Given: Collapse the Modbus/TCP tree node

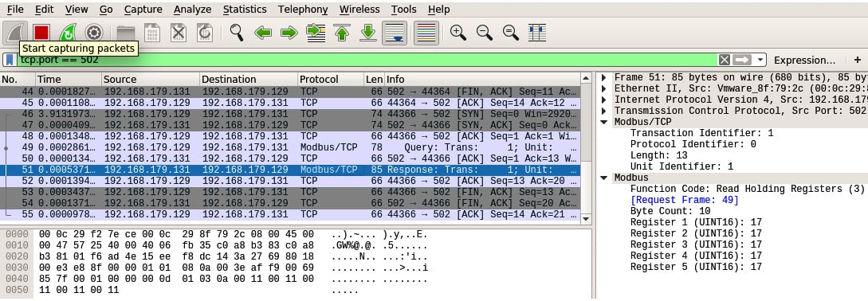Looking at the screenshot, I should coord(603,123).
